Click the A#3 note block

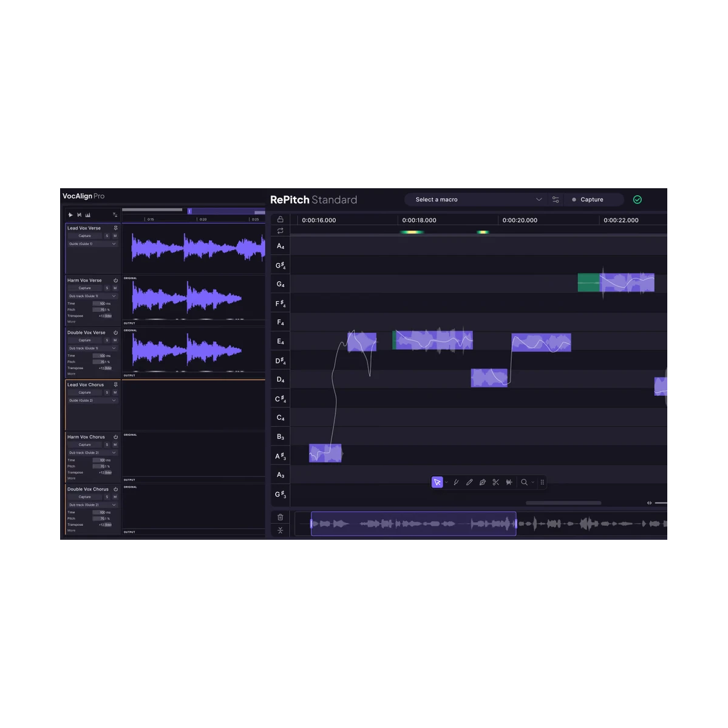tap(325, 453)
